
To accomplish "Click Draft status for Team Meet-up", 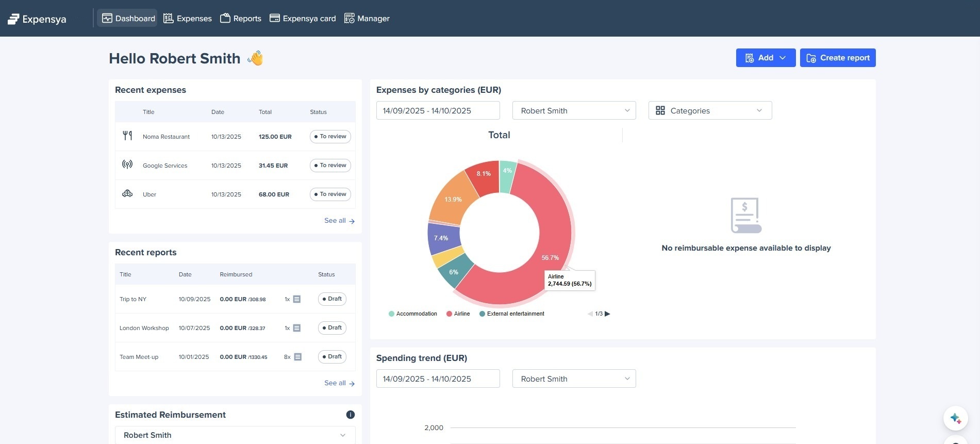I will coord(332,357).
